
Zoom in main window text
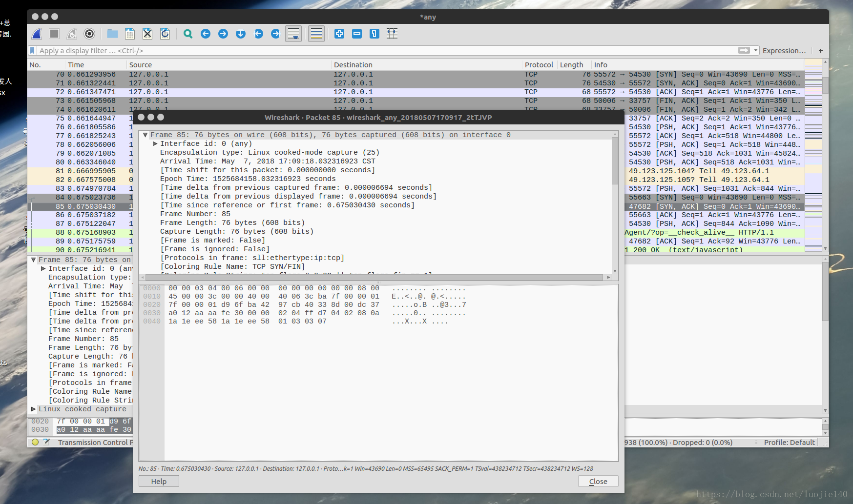339,34
